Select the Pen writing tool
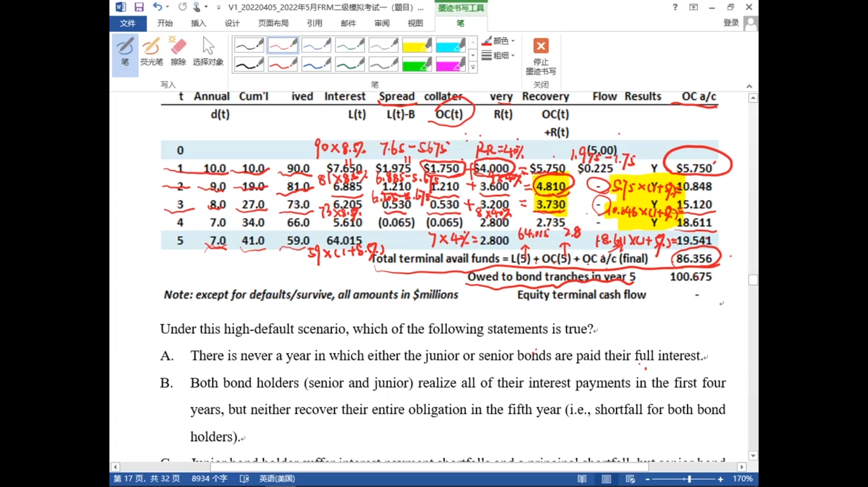The image size is (868, 487). pyautogui.click(x=125, y=52)
